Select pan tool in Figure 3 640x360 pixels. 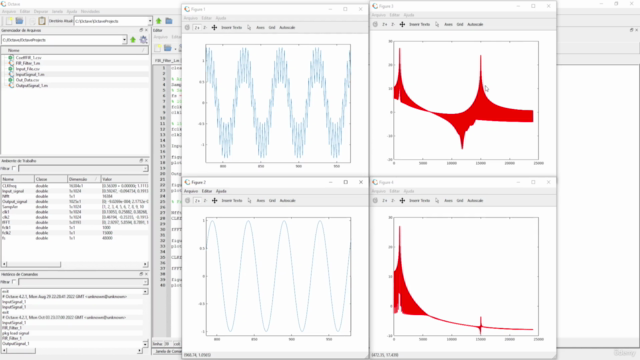pyautogui.click(x=402, y=24)
